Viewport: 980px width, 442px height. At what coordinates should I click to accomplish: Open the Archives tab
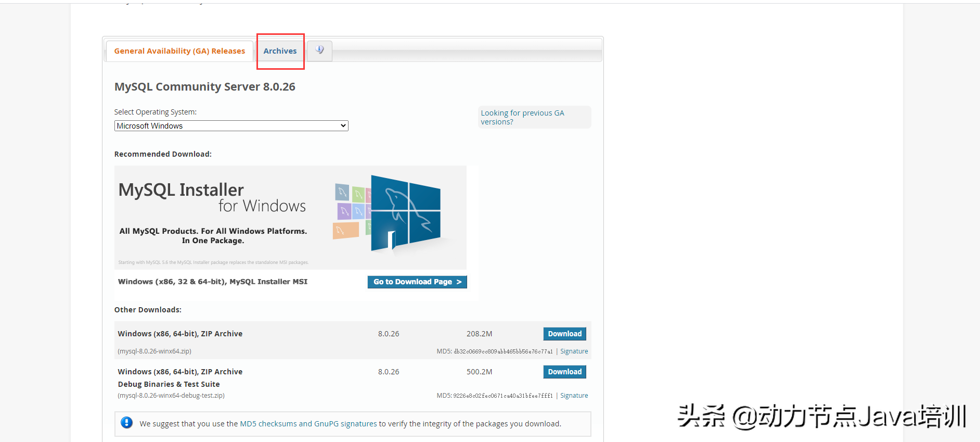point(280,51)
